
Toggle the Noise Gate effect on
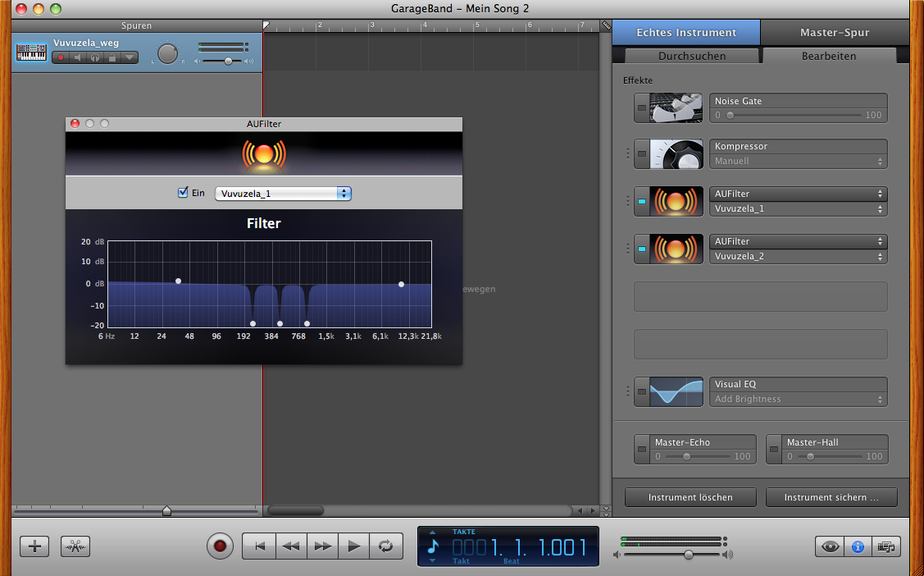tap(642, 107)
